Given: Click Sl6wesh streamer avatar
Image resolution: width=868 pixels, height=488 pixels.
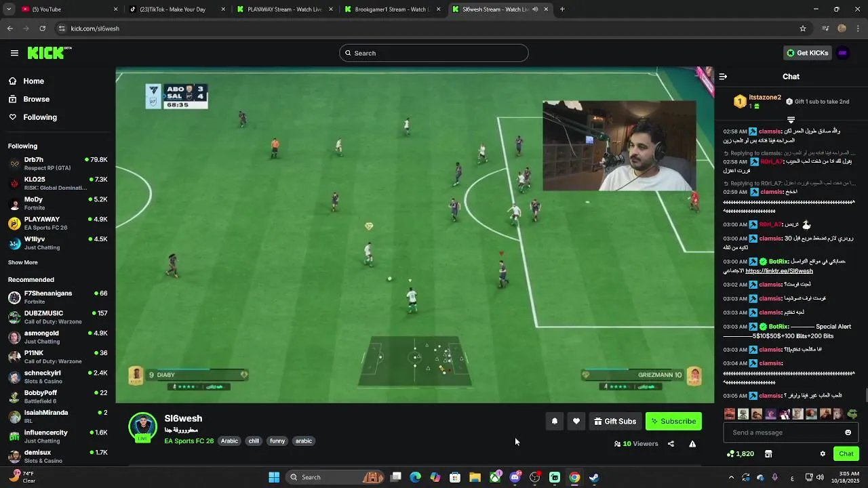Looking at the screenshot, I should click(x=142, y=427).
